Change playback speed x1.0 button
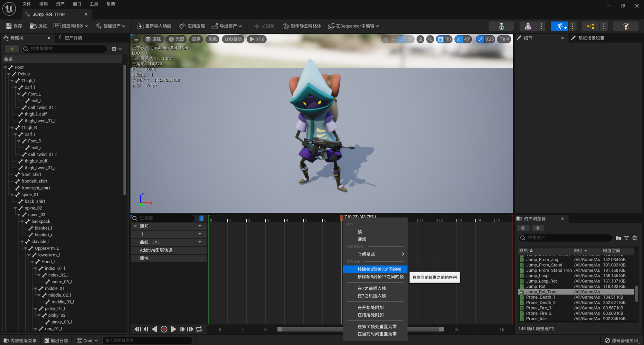 pyautogui.click(x=257, y=39)
